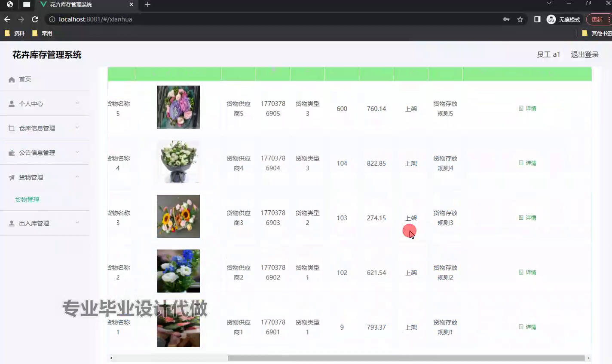Open 详情 for 货物名称4 row
The height and width of the screenshot is (364, 612).
point(527,163)
